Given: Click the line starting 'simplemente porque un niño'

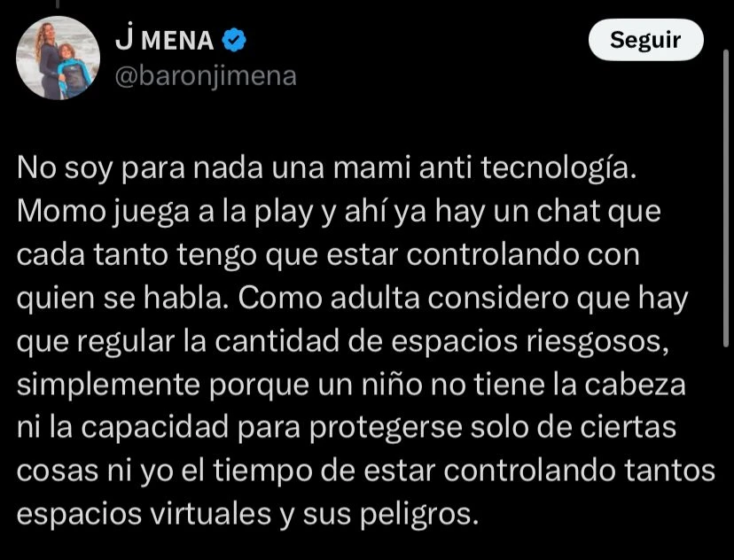Looking at the screenshot, I should point(351,385).
